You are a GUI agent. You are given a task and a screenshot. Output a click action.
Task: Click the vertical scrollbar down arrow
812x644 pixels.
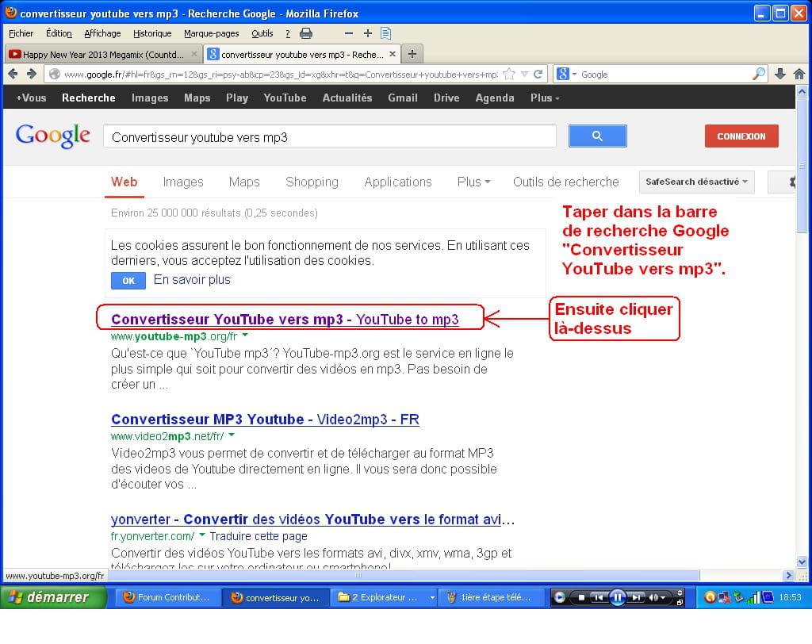[802, 562]
